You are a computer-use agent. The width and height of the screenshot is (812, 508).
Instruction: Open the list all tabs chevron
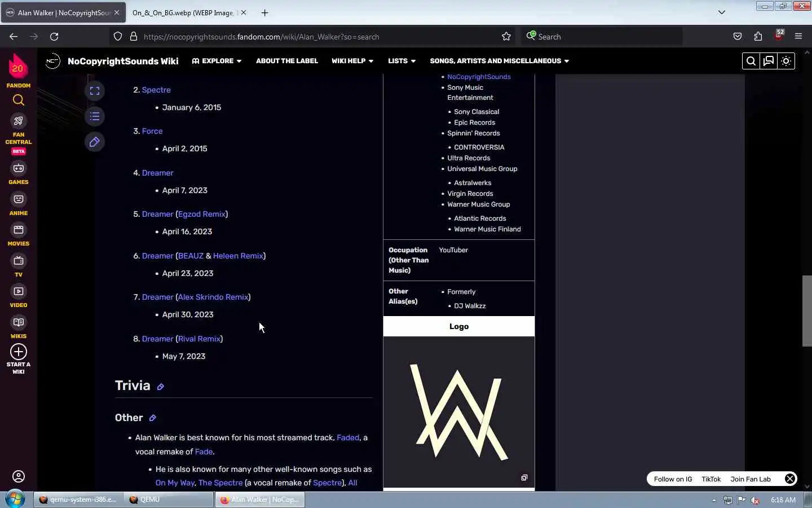(x=721, y=12)
